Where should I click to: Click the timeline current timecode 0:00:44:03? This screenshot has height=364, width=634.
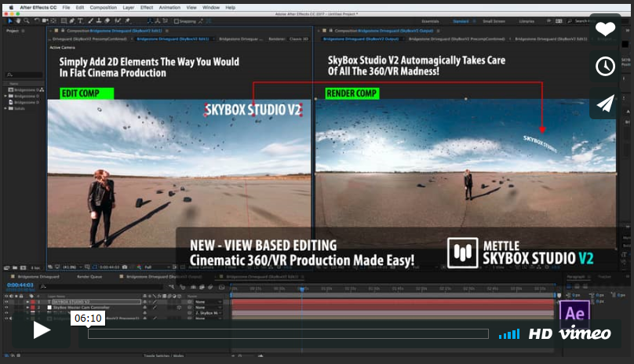pyautogui.click(x=20, y=285)
